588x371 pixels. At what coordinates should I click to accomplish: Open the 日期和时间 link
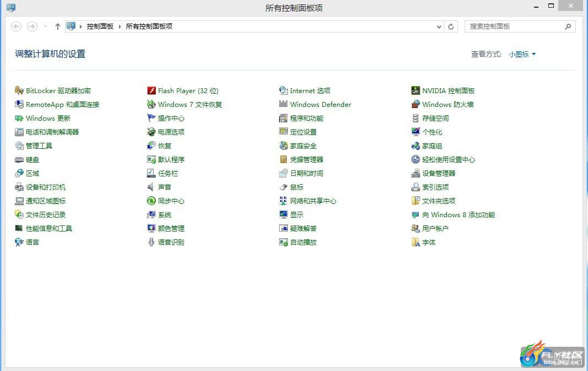pyautogui.click(x=307, y=173)
